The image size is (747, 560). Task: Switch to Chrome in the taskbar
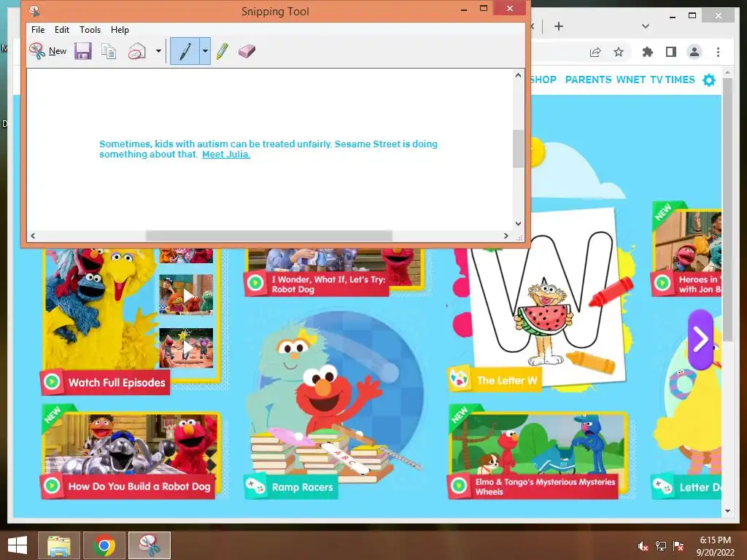pyautogui.click(x=104, y=545)
